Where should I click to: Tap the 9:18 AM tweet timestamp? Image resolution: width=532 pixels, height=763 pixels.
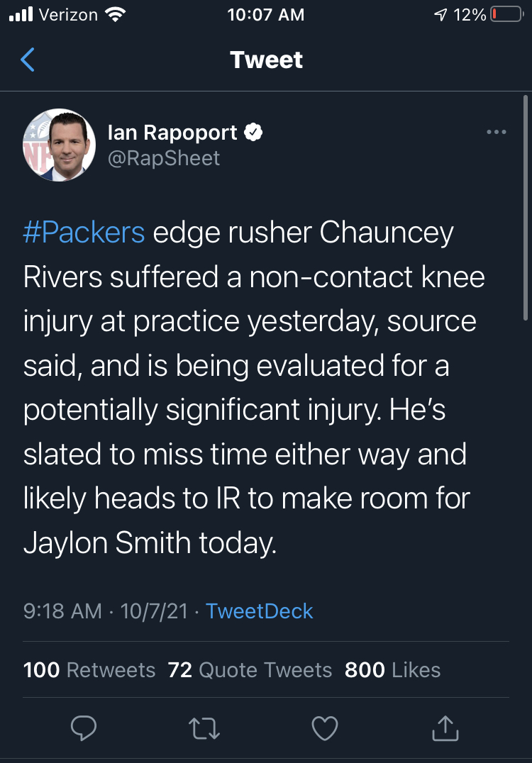62,611
